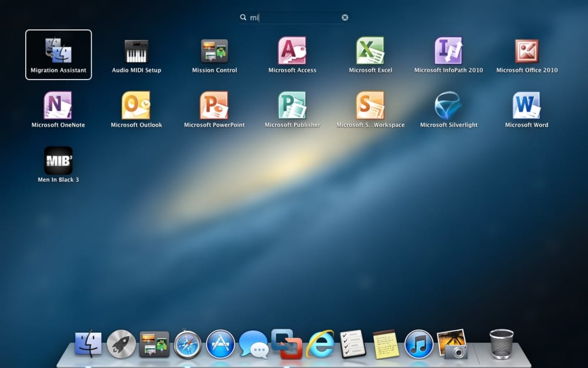Open Reminders from the Dock
Image resolution: width=588 pixels, height=368 pixels.
tap(353, 344)
